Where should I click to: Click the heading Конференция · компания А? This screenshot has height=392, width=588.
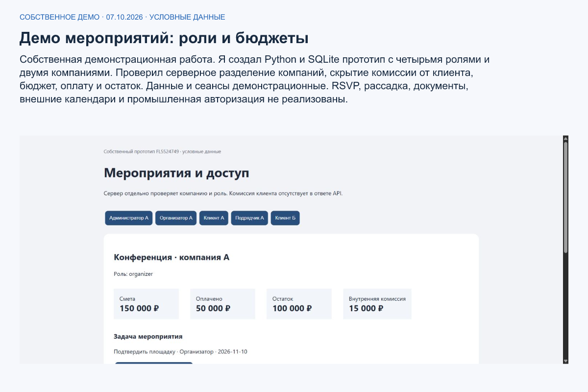coord(171,257)
